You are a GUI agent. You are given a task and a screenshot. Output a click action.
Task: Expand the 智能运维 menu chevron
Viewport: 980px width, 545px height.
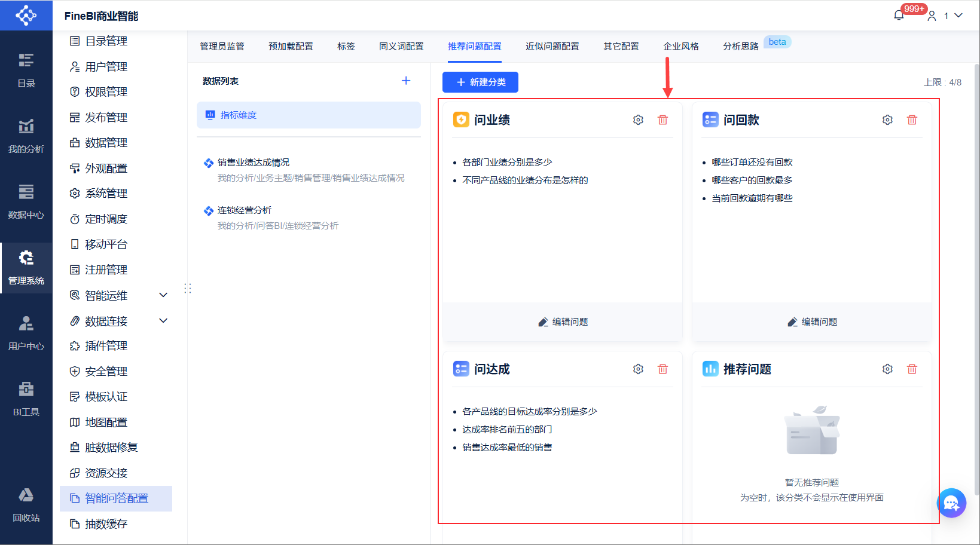163,295
